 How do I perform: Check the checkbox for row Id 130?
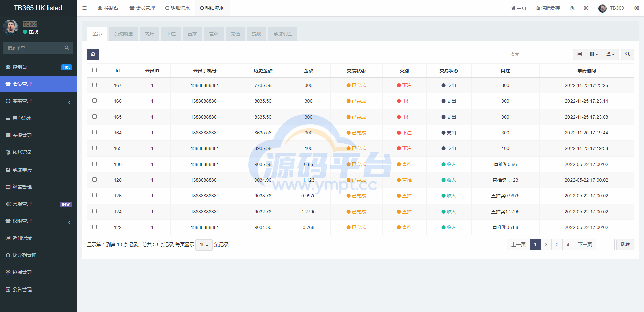94,164
